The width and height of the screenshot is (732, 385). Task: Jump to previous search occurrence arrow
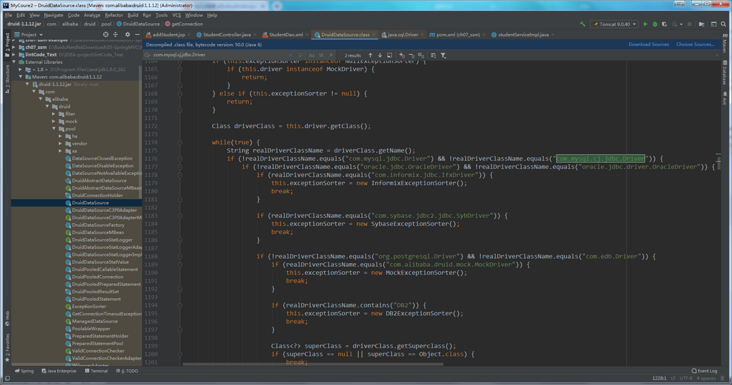(x=370, y=55)
